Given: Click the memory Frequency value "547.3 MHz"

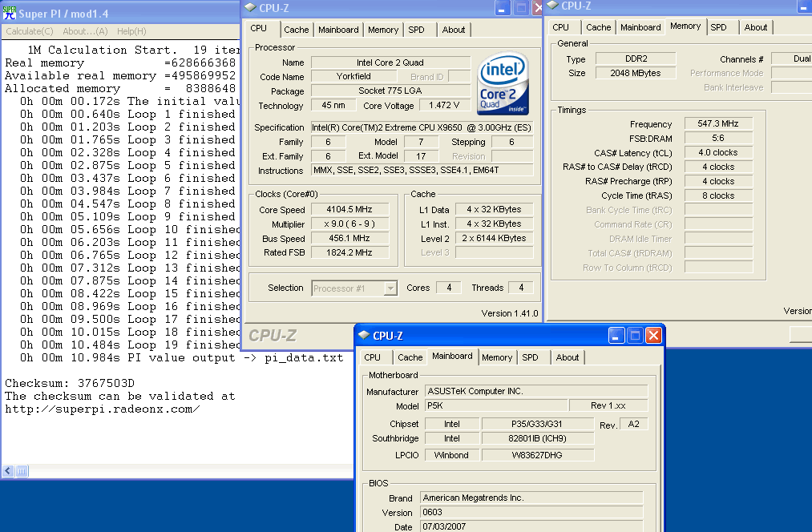Looking at the screenshot, I should [x=717, y=123].
